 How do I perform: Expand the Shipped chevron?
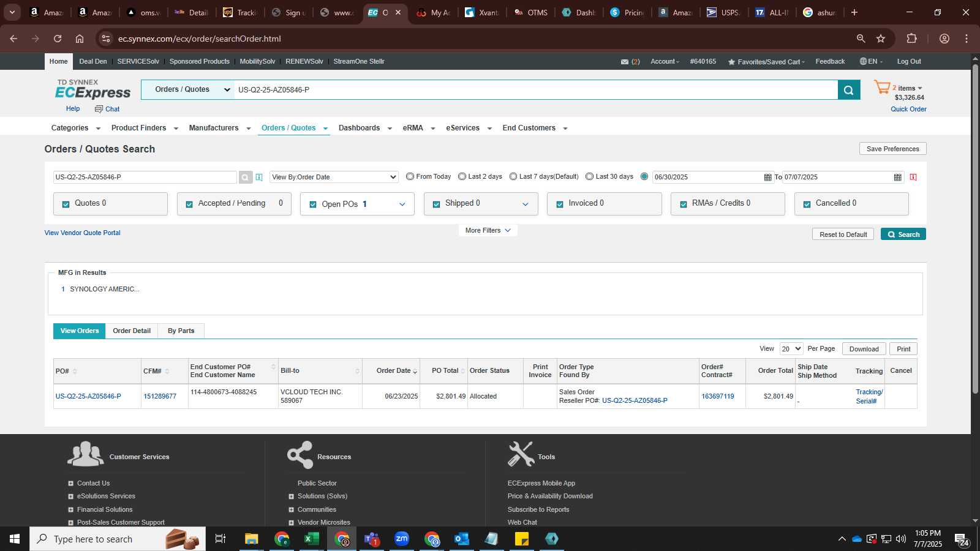click(525, 204)
